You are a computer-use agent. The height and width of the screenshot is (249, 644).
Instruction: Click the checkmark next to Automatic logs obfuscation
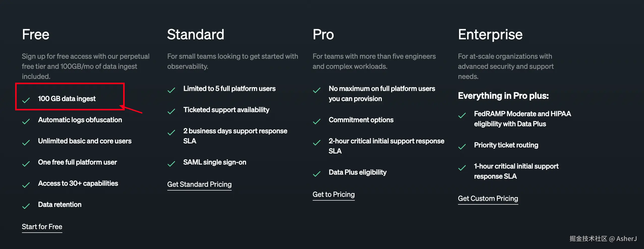click(x=26, y=121)
